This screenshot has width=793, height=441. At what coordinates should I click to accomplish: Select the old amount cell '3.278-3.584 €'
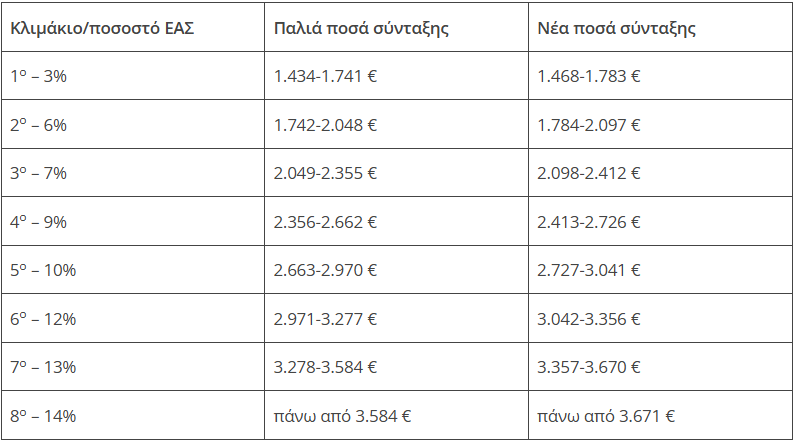[x=325, y=367]
